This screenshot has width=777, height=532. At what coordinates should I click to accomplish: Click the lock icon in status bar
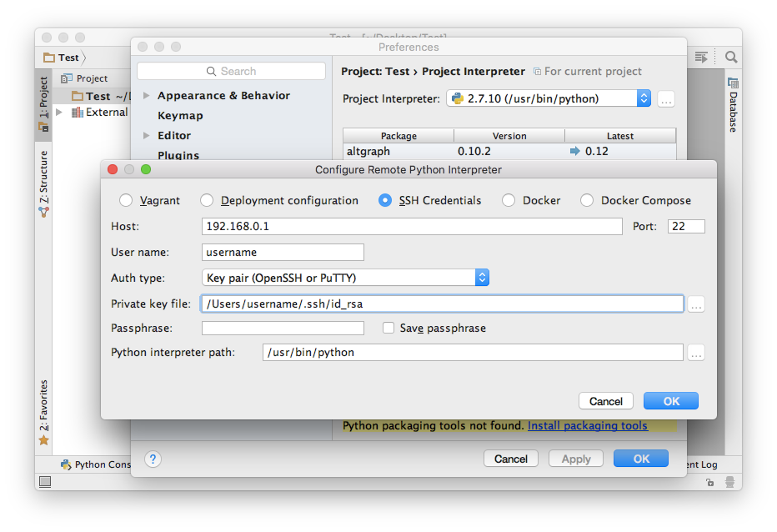[710, 482]
